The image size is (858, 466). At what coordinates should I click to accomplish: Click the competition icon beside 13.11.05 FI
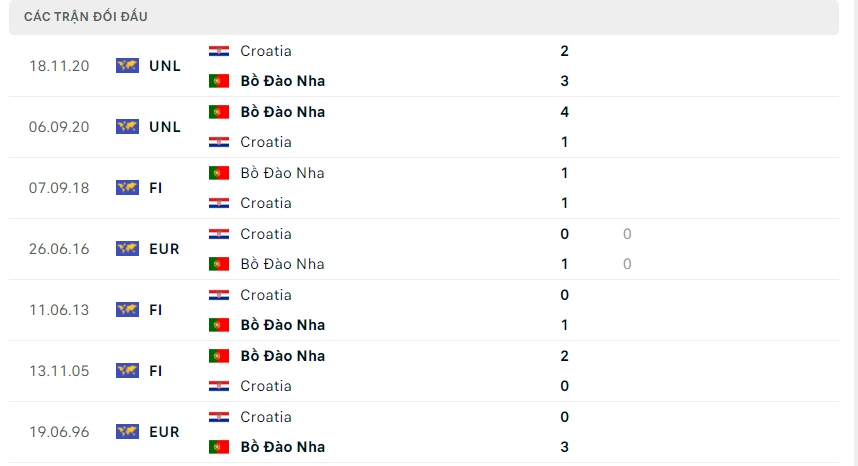[127, 371]
